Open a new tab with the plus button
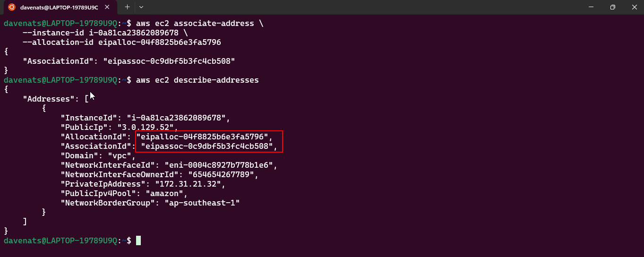Screen dimensions: 644x257 pyautogui.click(x=127, y=7)
